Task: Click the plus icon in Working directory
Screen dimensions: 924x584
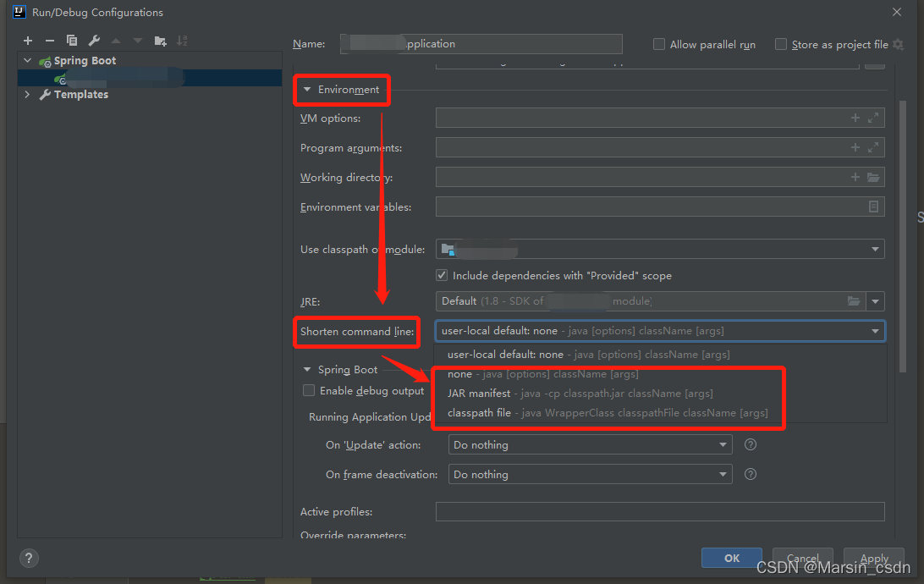Action: pyautogui.click(x=855, y=177)
